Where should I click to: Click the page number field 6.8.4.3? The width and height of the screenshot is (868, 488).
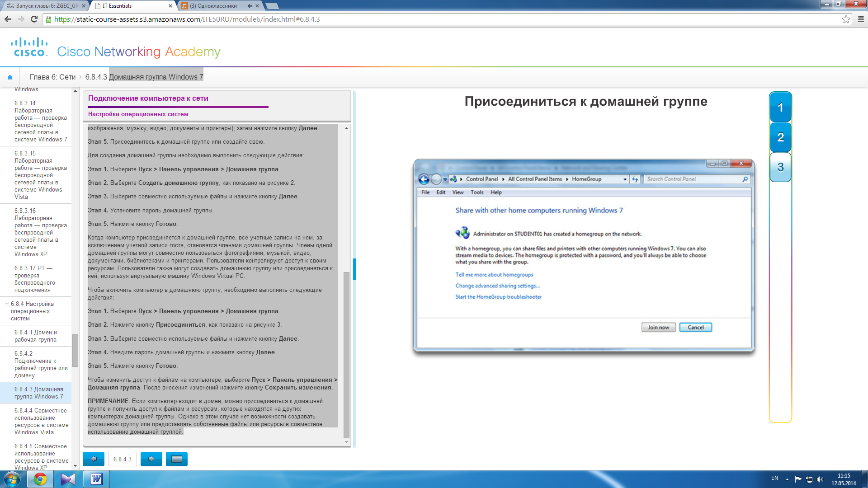pos(123,459)
